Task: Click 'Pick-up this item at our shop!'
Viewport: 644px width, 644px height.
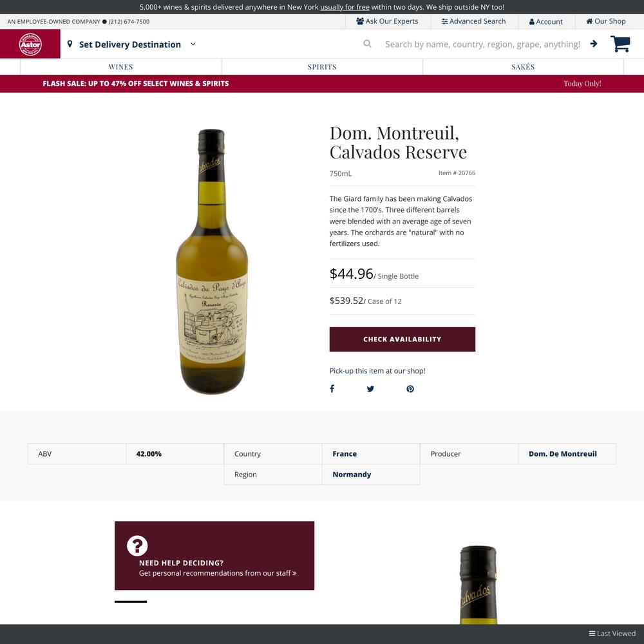Action: click(377, 371)
